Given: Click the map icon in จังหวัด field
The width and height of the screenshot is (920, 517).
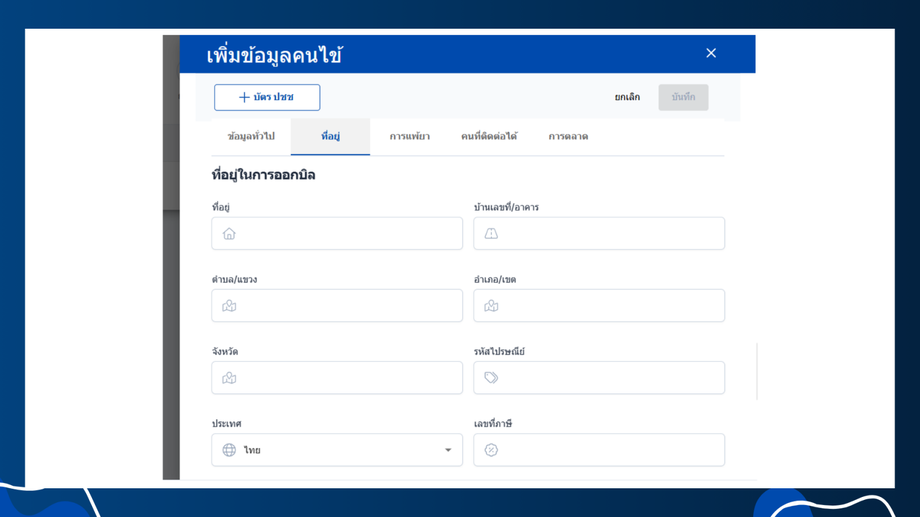Looking at the screenshot, I should click(x=229, y=378).
